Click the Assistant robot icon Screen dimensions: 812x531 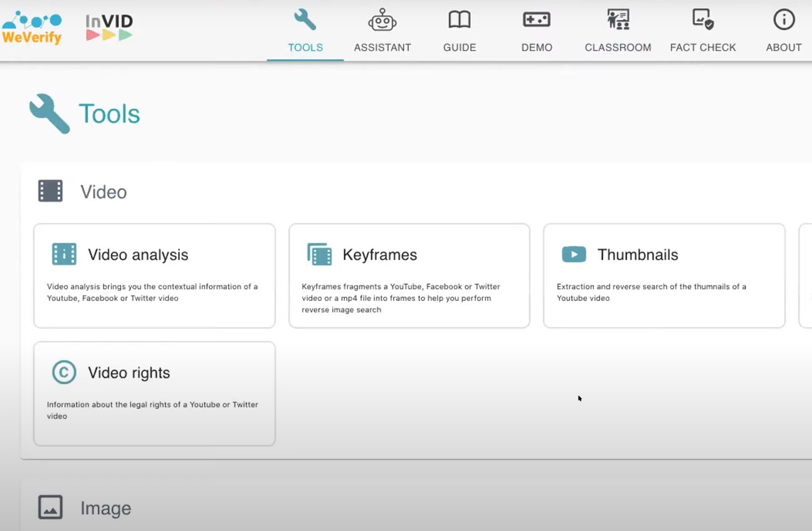coord(382,19)
